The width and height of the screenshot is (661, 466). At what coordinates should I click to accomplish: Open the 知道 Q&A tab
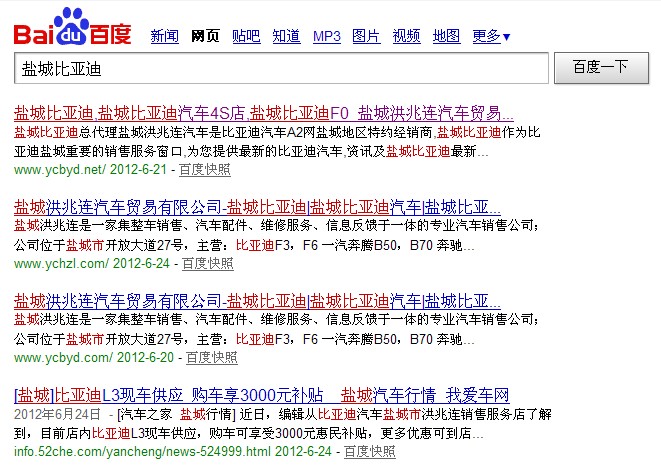click(286, 37)
